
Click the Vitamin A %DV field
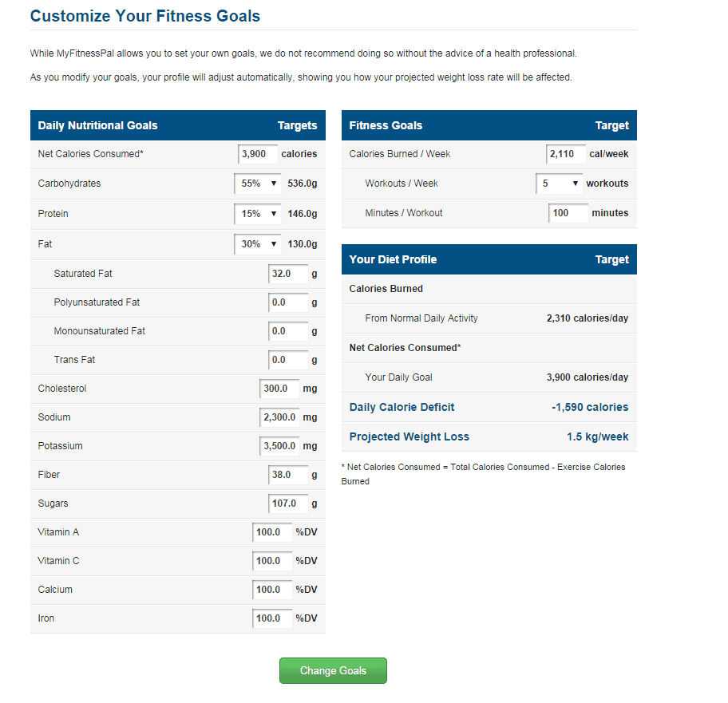[271, 532]
